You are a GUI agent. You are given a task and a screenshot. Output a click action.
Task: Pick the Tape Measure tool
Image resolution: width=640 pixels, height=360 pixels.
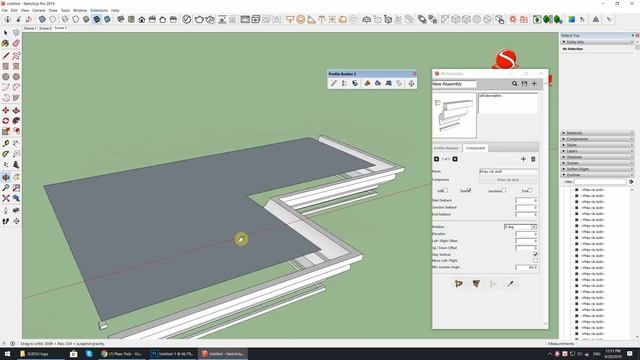click(x=6, y=144)
